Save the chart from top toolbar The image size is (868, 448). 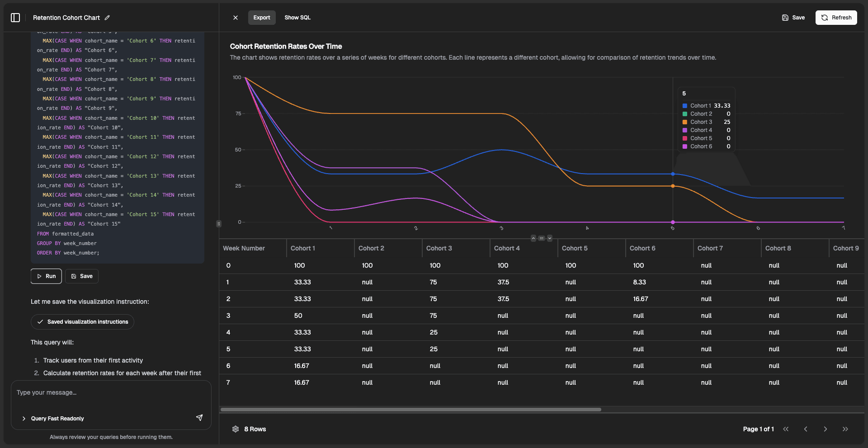click(x=793, y=18)
